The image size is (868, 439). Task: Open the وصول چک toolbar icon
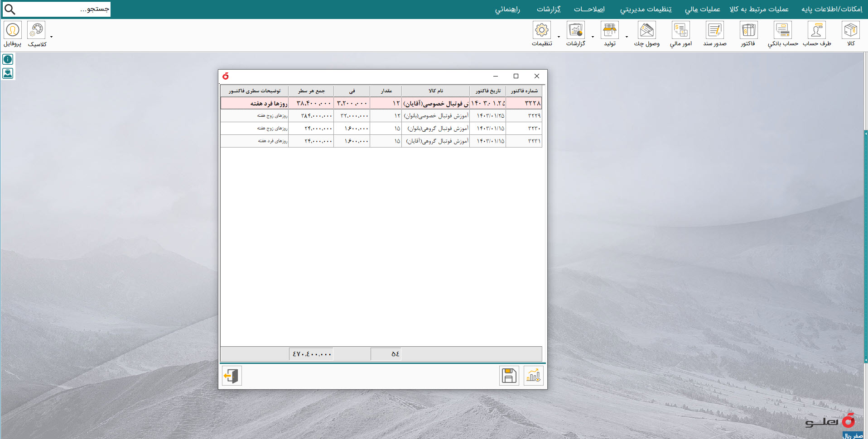646,34
